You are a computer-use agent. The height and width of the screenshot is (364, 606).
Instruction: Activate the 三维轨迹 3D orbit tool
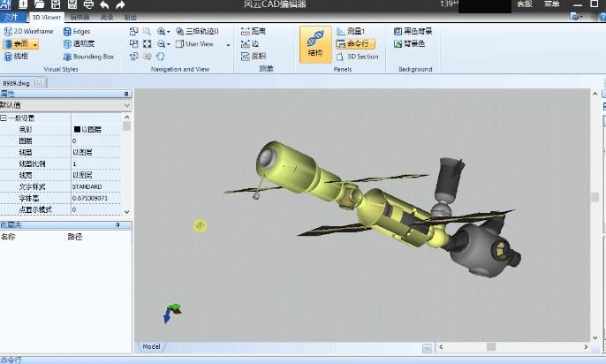pyautogui.click(x=197, y=31)
